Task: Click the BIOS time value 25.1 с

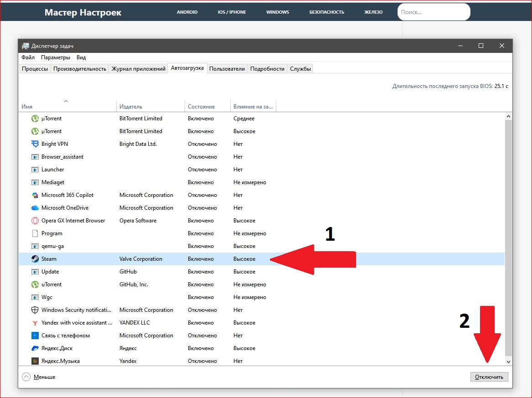Action: pyautogui.click(x=501, y=86)
